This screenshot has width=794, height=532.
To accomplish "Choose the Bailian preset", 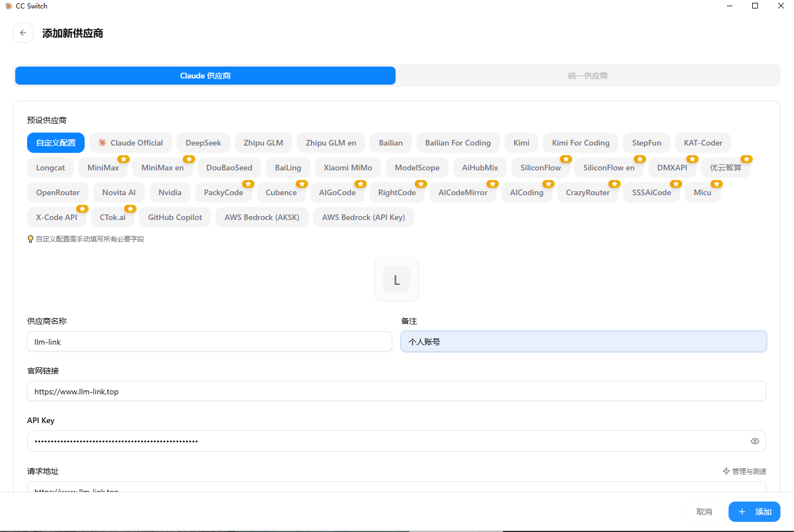I will [x=391, y=143].
